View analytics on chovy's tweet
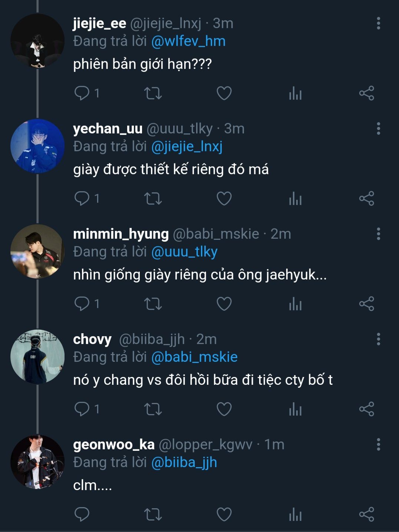399x532 pixels. tap(295, 409)
